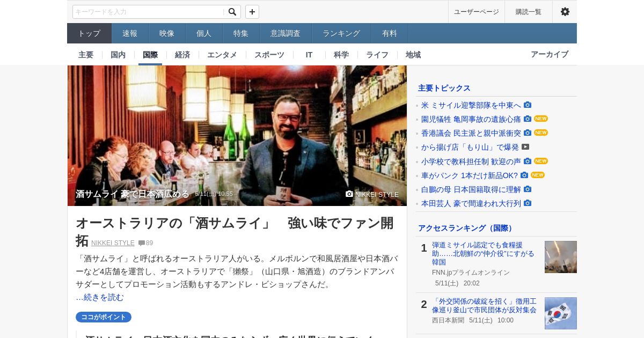Click camera icon beside 白鵬の母 日本国籍取得に理解

coord(528,189)
